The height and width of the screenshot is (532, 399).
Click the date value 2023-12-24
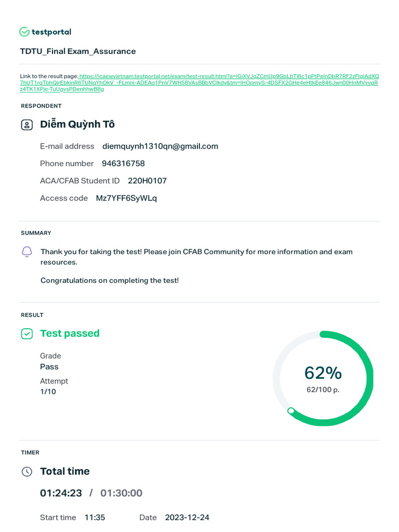[x=187, y=517]
